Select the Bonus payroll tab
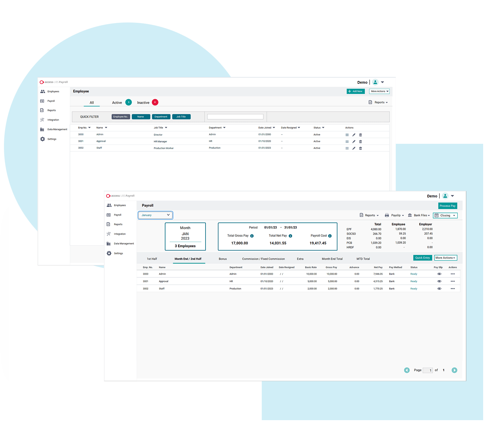Viewport: 504px width, 439px height. point(223,259)
